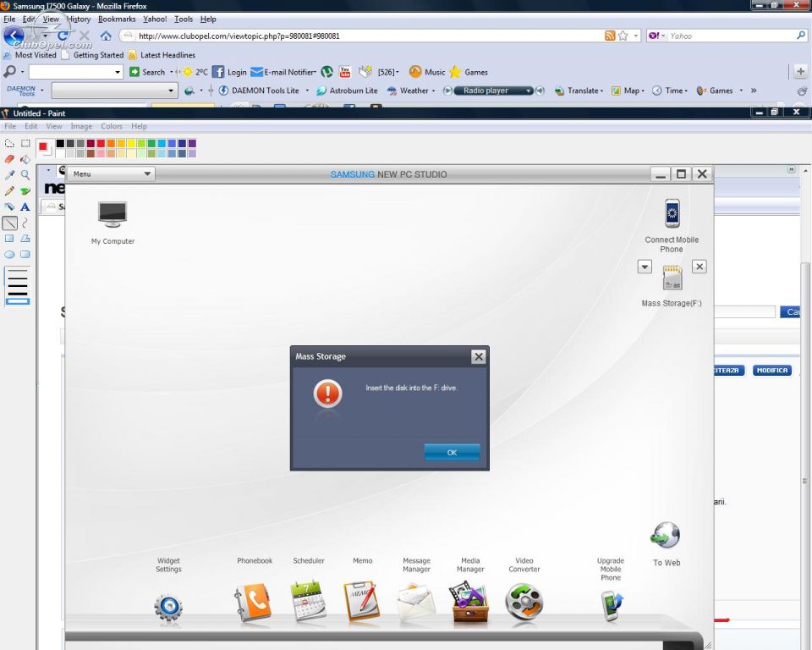Open the Message Manager envelope icon
812x650 pixels.
(416, 603)
